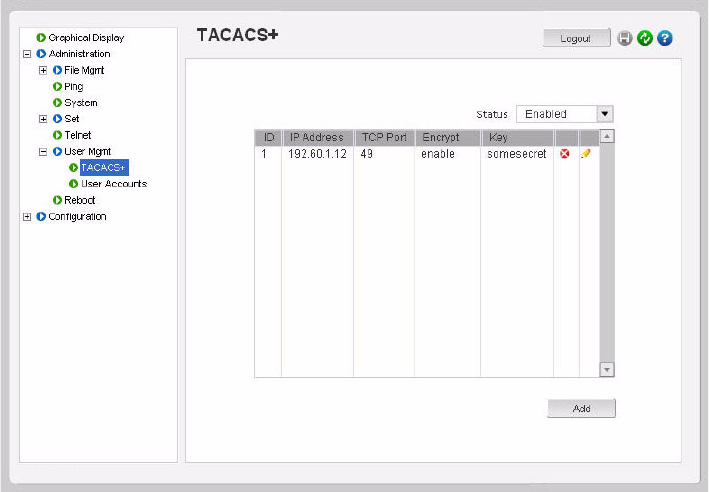The height and width of the screenshot is (492, 709).
Task: Click the IP Address column header
Action: point(317,137)
